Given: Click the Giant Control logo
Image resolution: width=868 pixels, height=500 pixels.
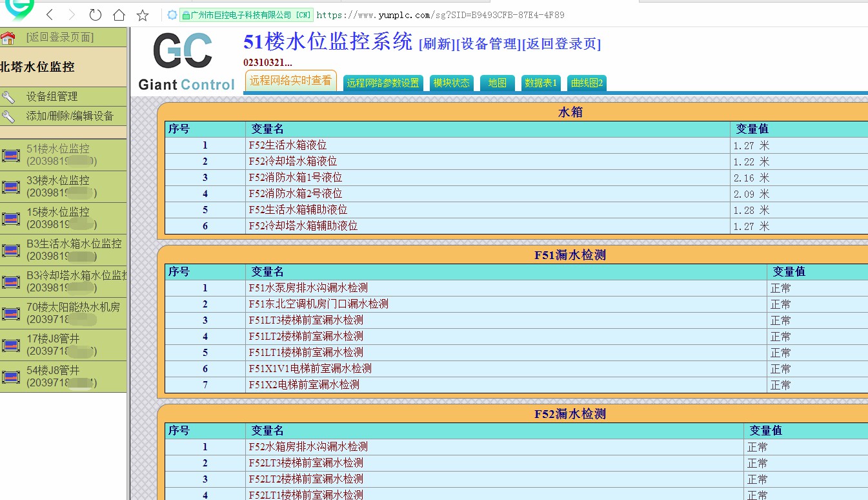Looking at the screenshot, I should (x=187, y=62).
